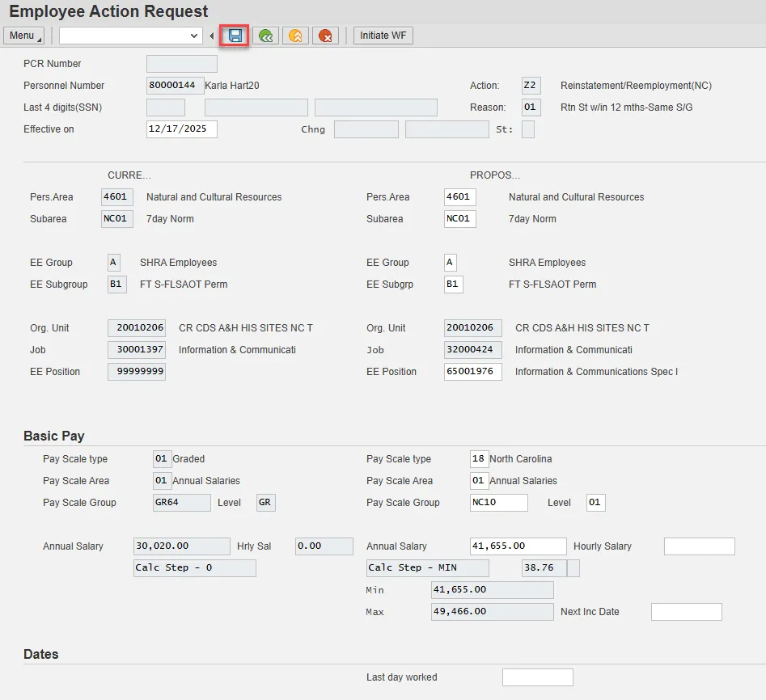Viewport: 766px width, 700px height.
Task: Click the proposed Pay Scale Group NC10 field
Action: click(x=498, y=503)
